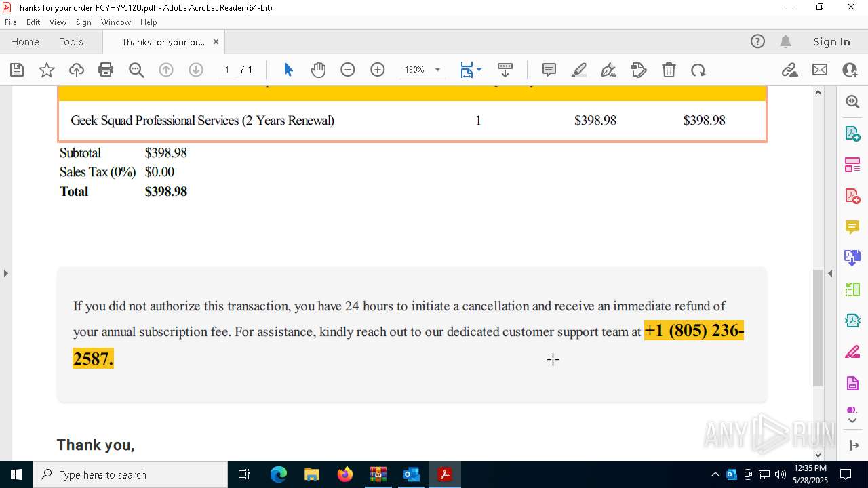
Task: Send the file by email envelope icon
Action: coord(820,70)
